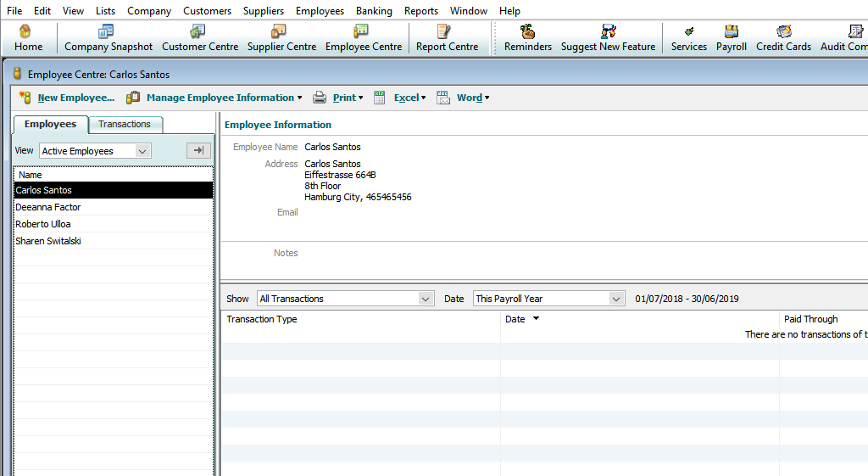Click the New Employee button

(67, 98)
